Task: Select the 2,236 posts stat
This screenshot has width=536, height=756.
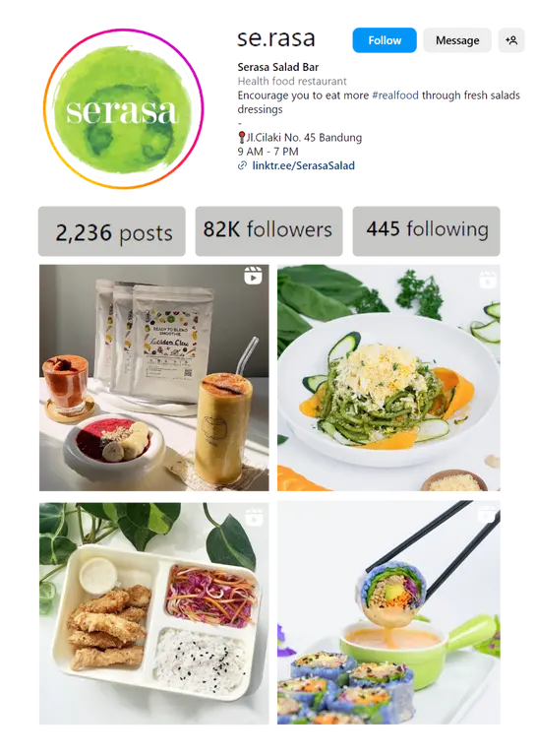Action: pyautogui.click(x=112, y=231)
